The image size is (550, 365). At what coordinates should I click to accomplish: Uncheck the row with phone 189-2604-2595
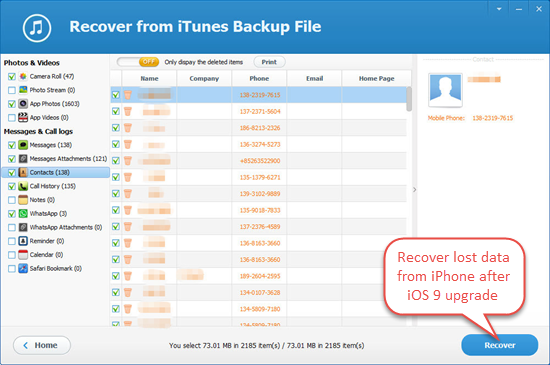coord(116,276)
